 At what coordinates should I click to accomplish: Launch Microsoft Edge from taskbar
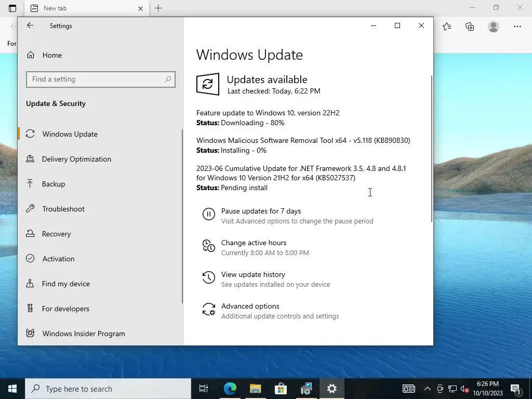pyautogui.click(x=230, y=389)
